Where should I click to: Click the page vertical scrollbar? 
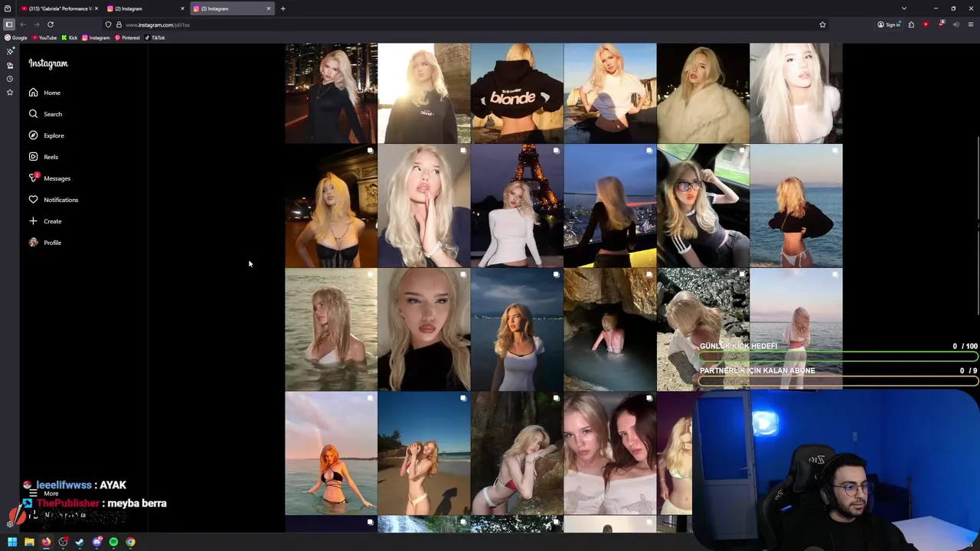point(978,226)
